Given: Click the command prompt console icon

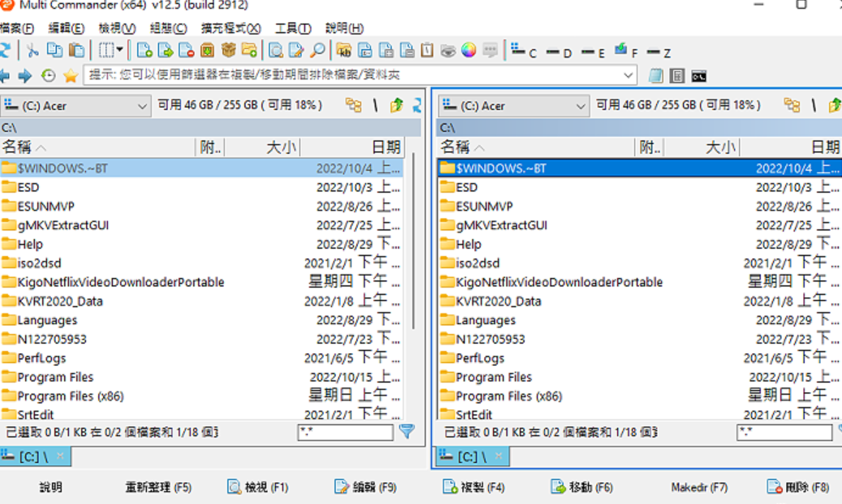Looking at the screenshot, I should [x=698, y=76].
